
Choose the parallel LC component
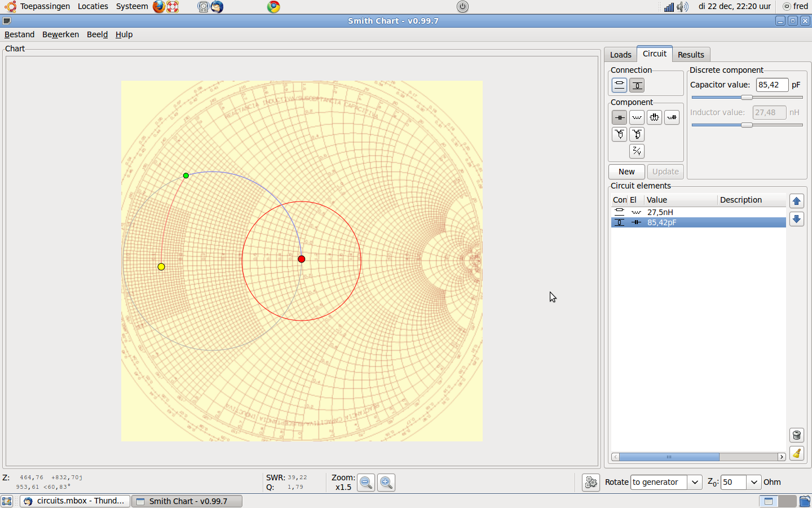(654, 117)
